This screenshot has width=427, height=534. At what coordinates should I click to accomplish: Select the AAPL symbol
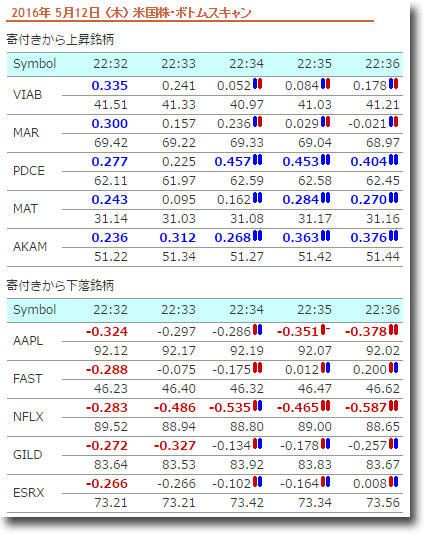[x=28, y=341]
